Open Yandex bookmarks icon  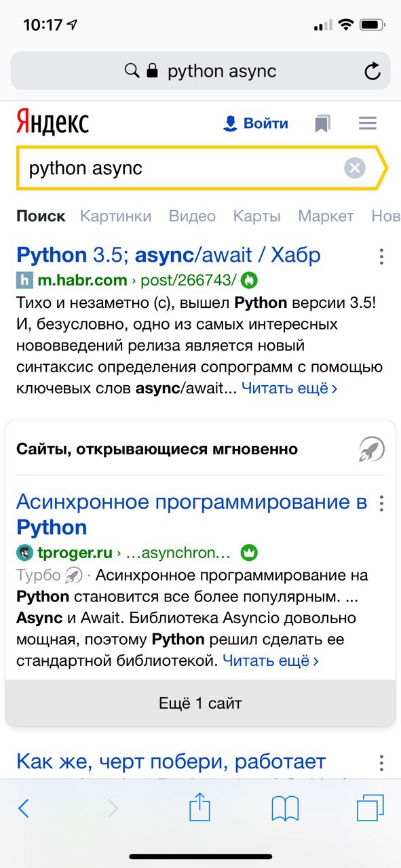(322, 123)
